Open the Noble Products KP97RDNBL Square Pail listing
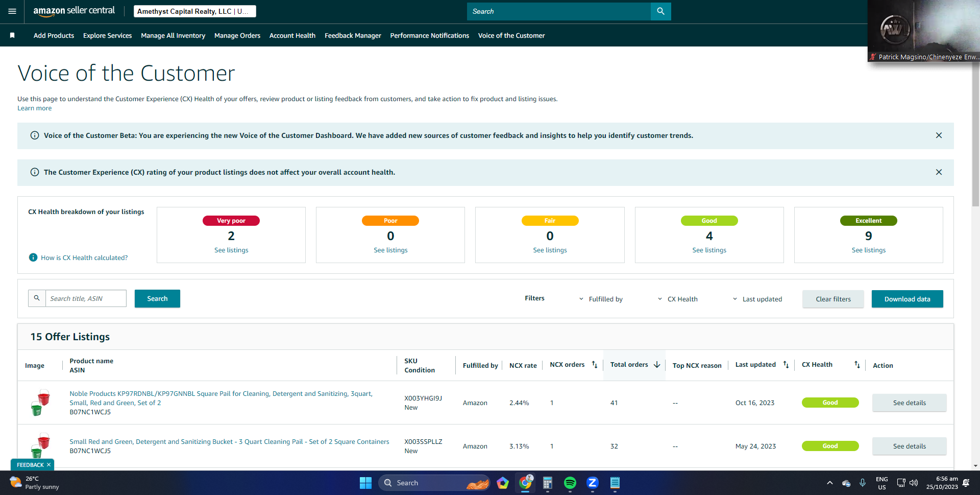 coord(221,398)
